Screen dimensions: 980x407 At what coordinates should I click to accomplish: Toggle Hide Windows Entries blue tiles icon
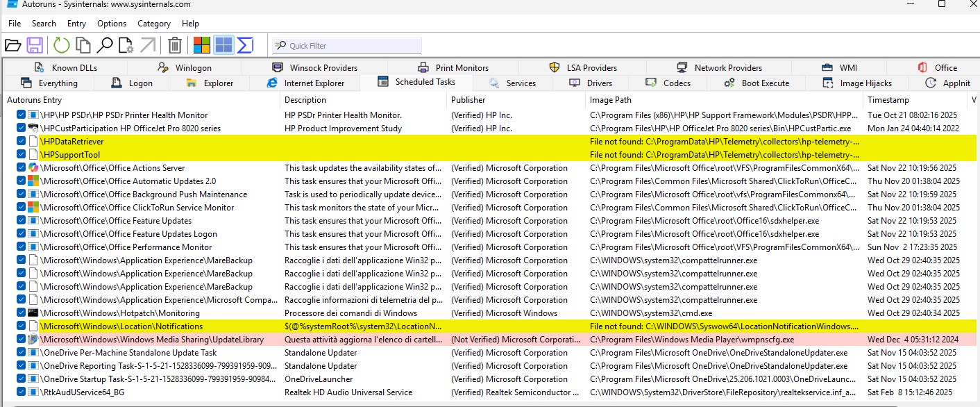click(x=222, y=44)
